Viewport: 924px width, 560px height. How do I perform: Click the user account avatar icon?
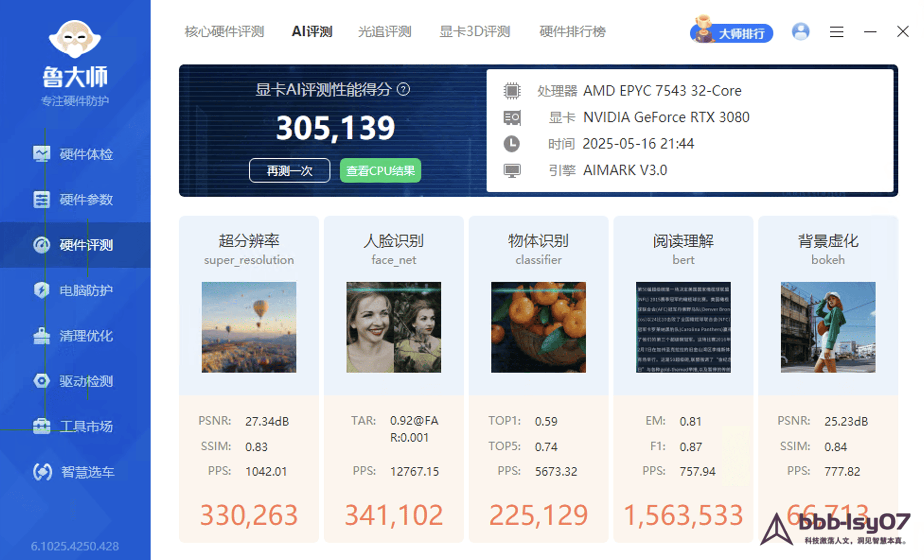(800, 32)
